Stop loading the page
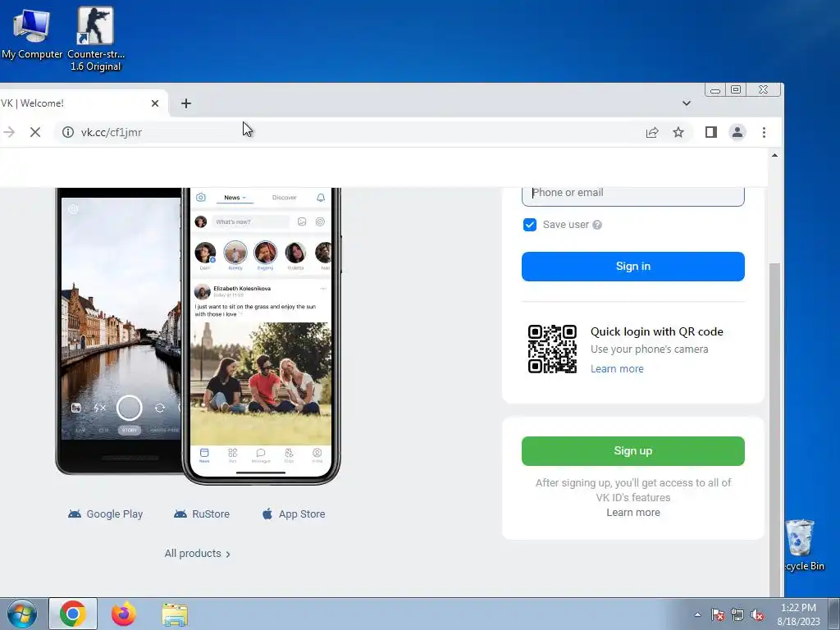 [x=35, y=132]
